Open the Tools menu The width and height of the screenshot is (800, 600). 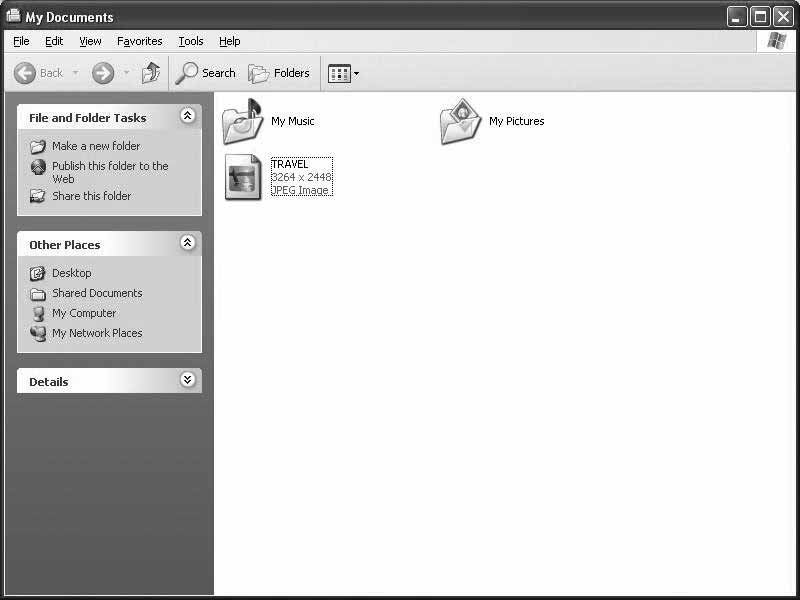click(x=191, y=41)
